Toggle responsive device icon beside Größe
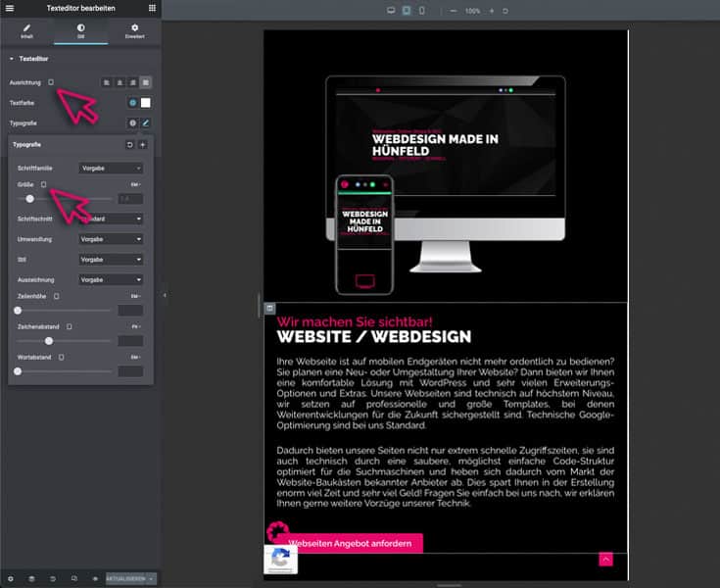The height and width of the screenshot is (588, 720). click(x=44, y=184)
